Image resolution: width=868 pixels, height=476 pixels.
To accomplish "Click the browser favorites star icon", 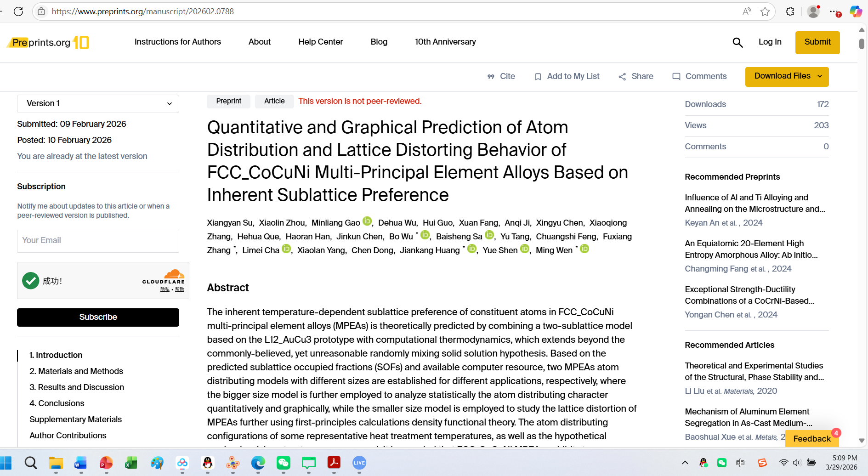I will 765,11.
